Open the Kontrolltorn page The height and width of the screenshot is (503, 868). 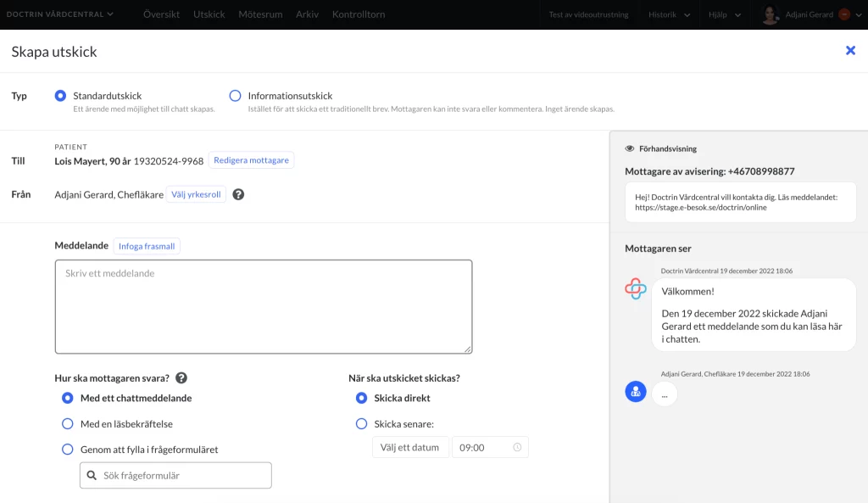(359, 14)
